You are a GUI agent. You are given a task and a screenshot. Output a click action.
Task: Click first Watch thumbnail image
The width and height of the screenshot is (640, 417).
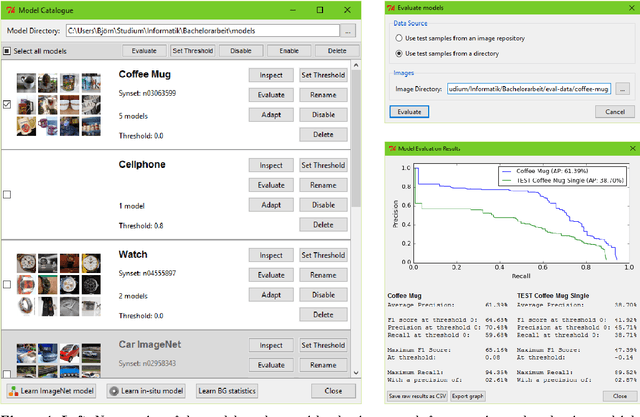coord(26,263)
